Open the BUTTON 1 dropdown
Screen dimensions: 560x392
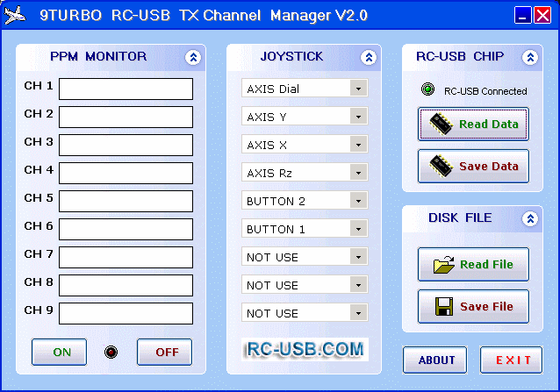(358, 229)
